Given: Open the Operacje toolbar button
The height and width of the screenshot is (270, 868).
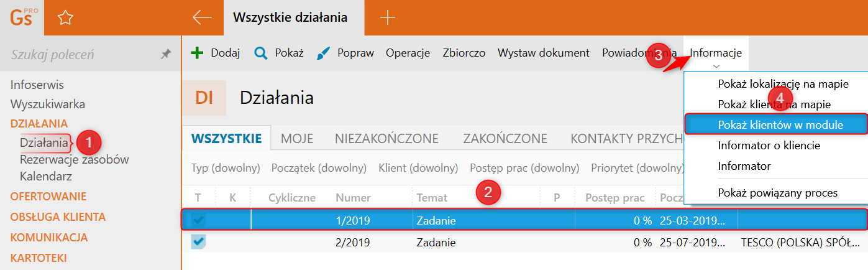Looking at the screenshot, I should tap(408, 53).
